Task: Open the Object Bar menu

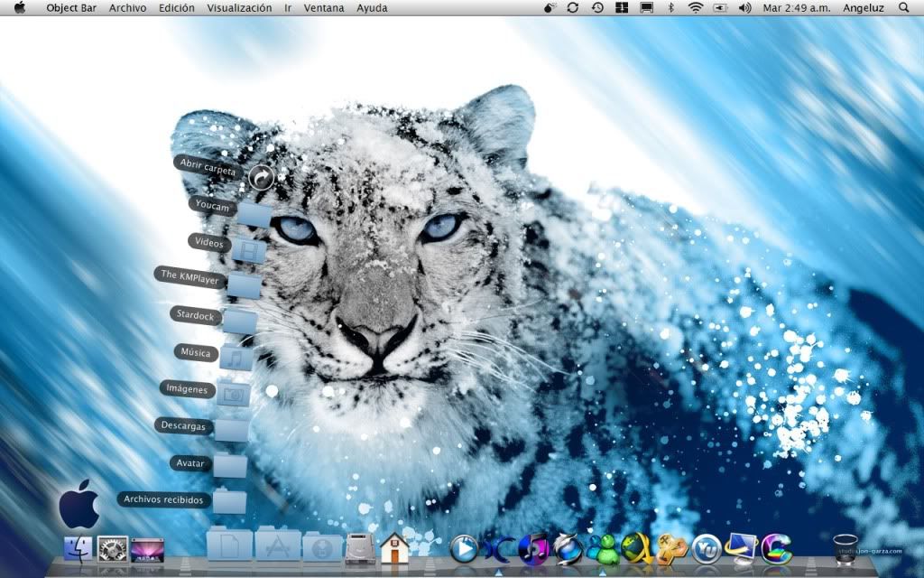Action: [x=71, y=8]
